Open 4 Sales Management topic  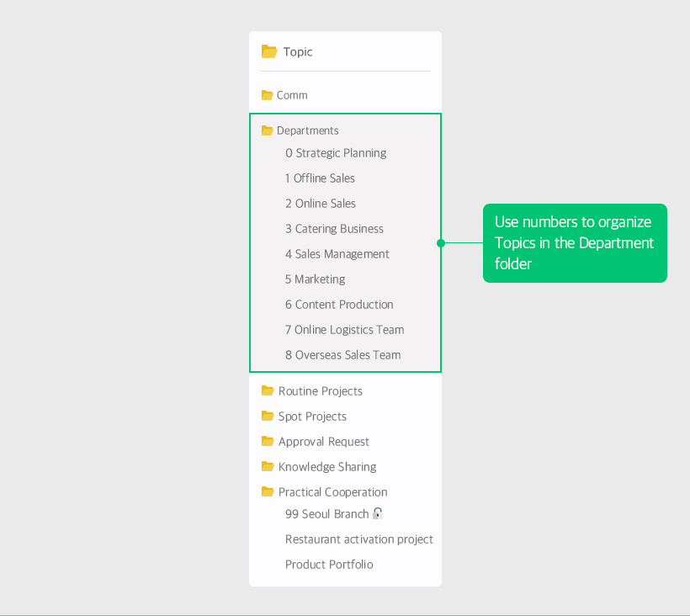[337, 254]
